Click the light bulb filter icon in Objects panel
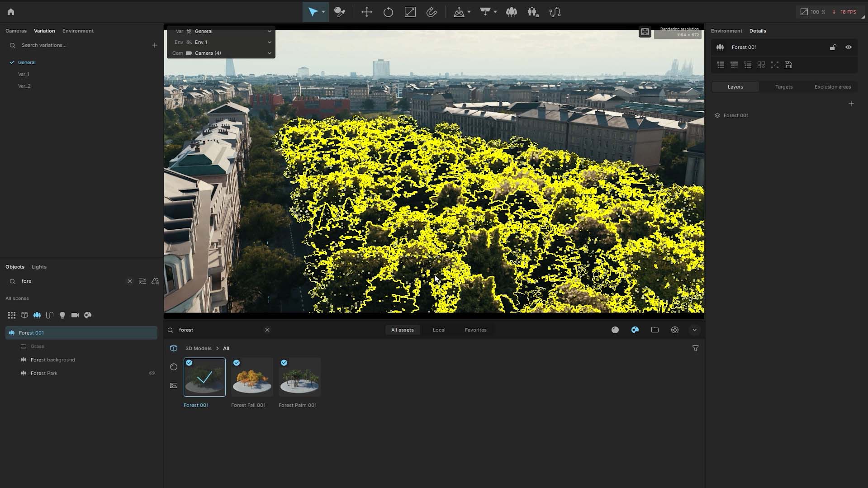The width and height of the screenshot is (868, 488). (62, 315)
